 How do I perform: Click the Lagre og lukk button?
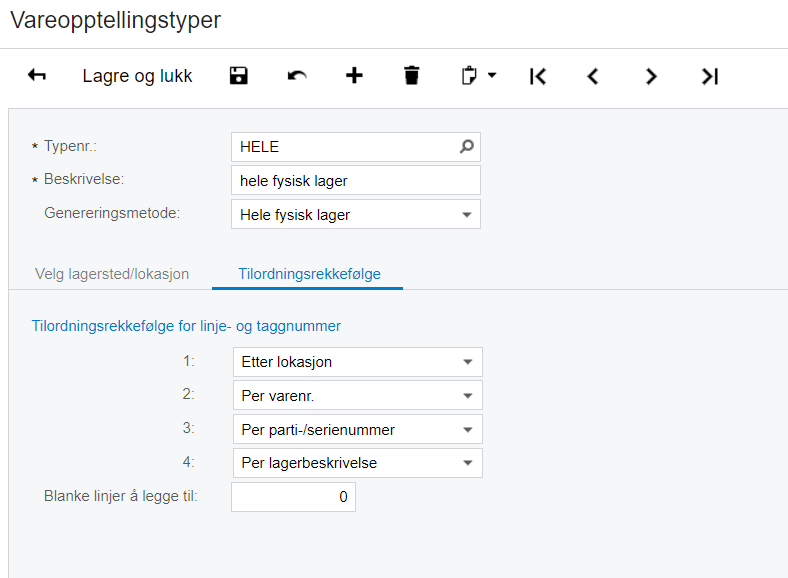(137, 76)
